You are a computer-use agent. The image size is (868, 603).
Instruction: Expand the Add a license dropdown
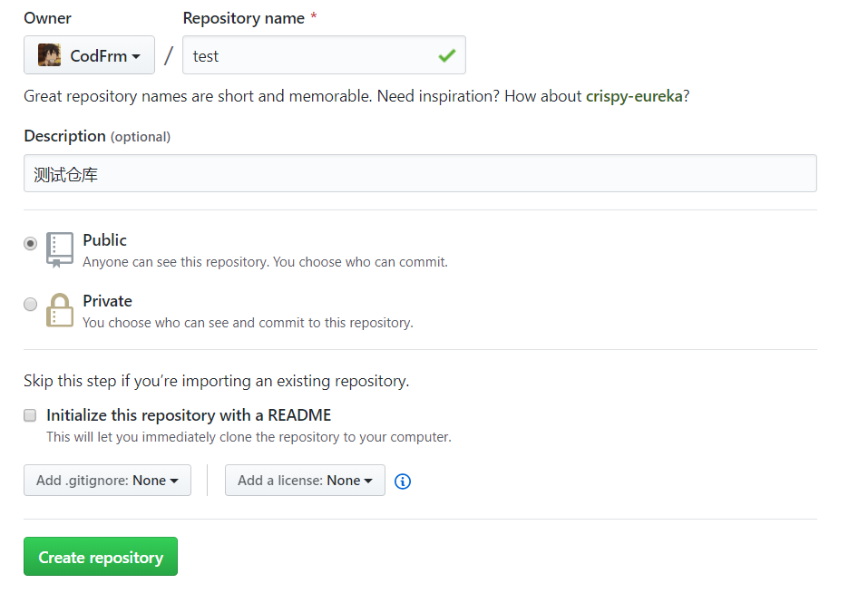point(305,481)
